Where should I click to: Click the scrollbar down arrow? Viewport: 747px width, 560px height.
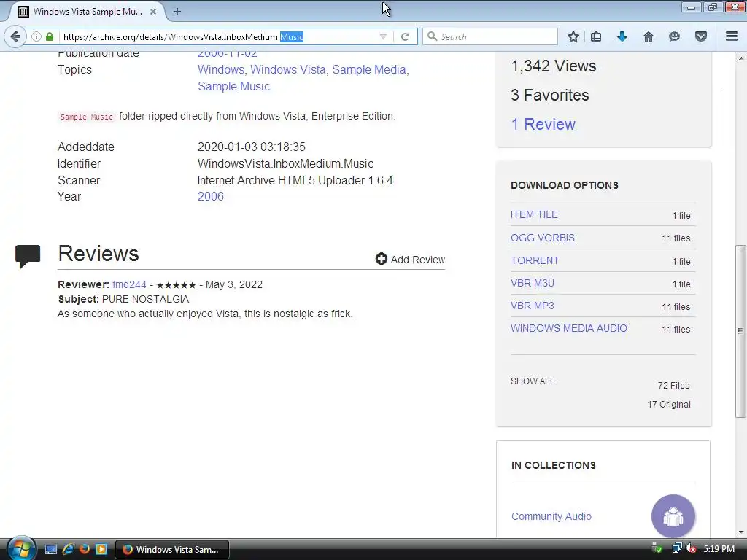(x=741, y=532)
